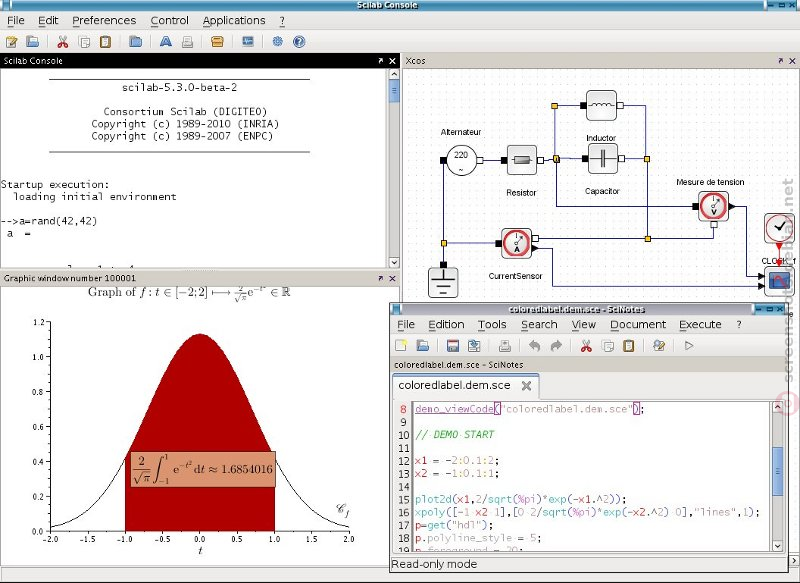Open the File menu in SciNotes
Image resolution: width=800 pixels, height=583 pixels.
point(406,324)
